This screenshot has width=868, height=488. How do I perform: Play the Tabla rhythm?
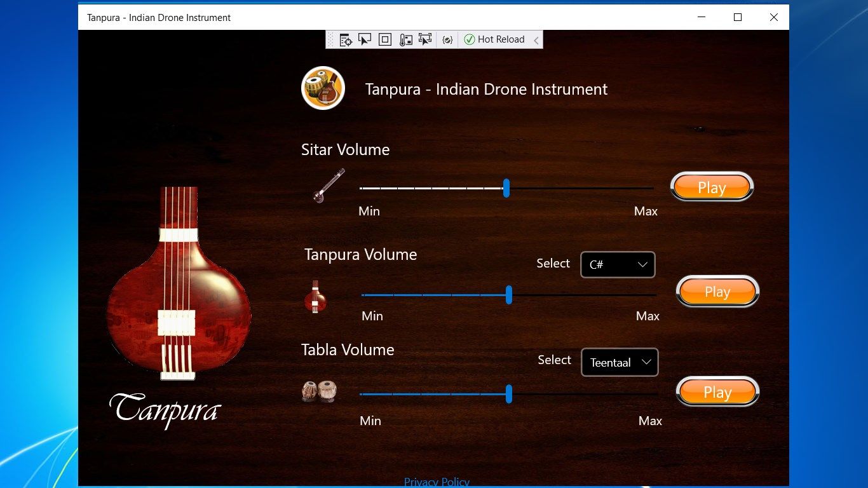pos(717,393)
